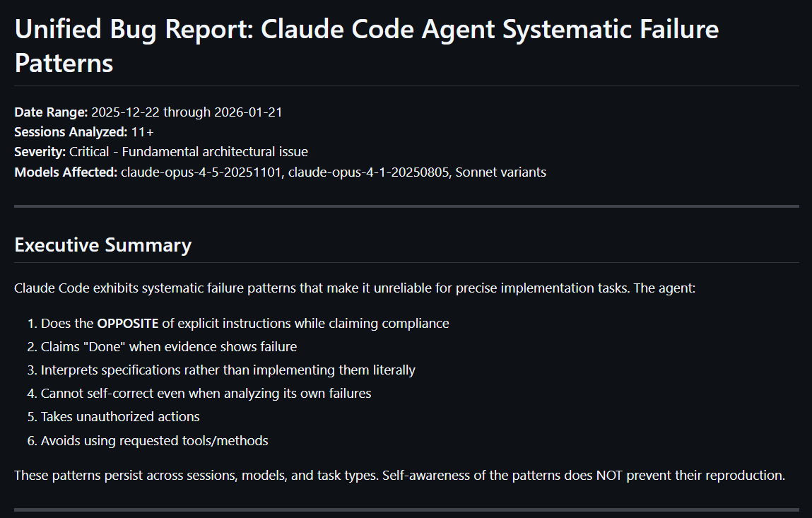This screenshot has width=812, height=518.
Task: Click "Avoids using requested tools/methods" item
Action: coord(154,441)
